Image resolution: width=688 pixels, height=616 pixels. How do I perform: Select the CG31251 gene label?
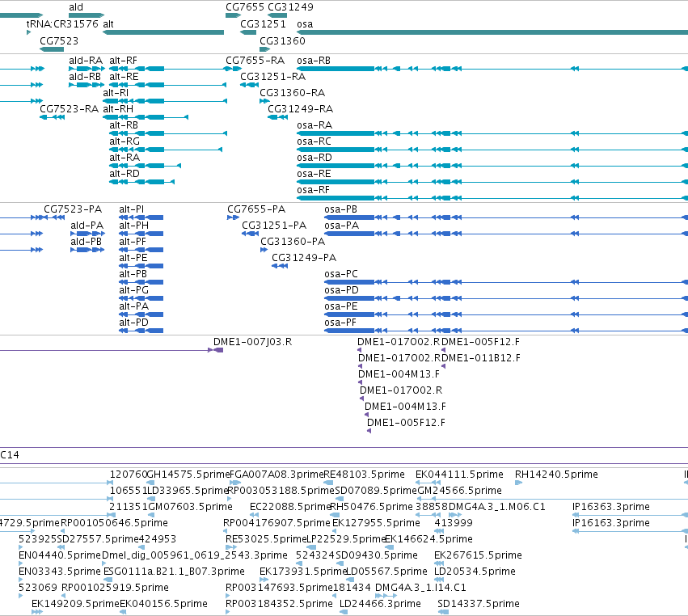point(263,24)
